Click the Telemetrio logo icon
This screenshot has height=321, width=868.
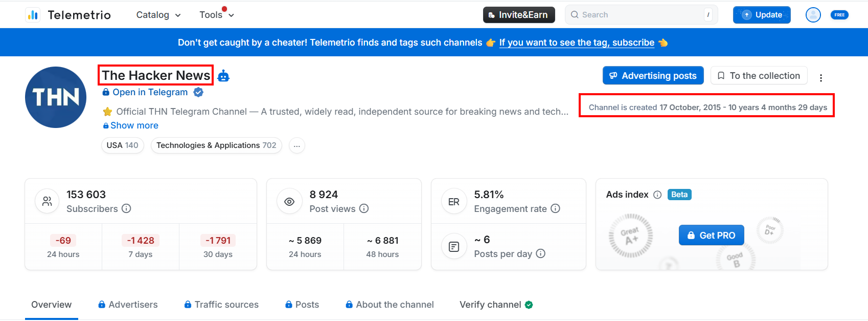33,15
